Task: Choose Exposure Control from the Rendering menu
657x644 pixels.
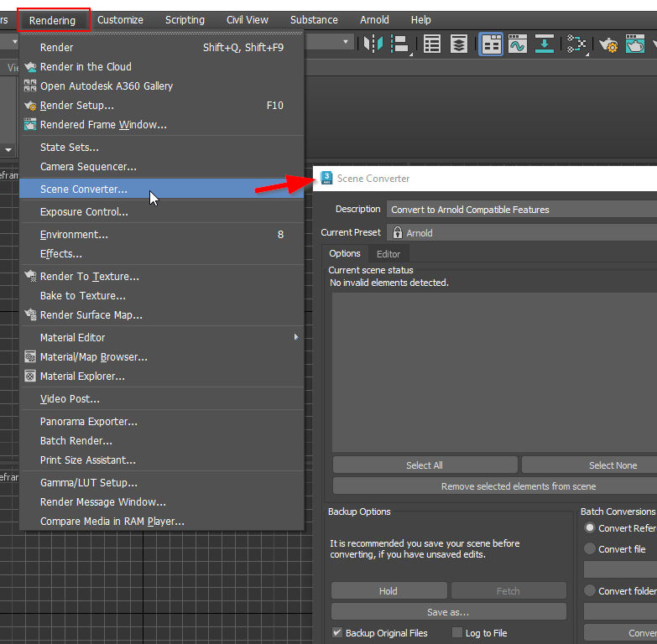Action: (x=84, y=212)
